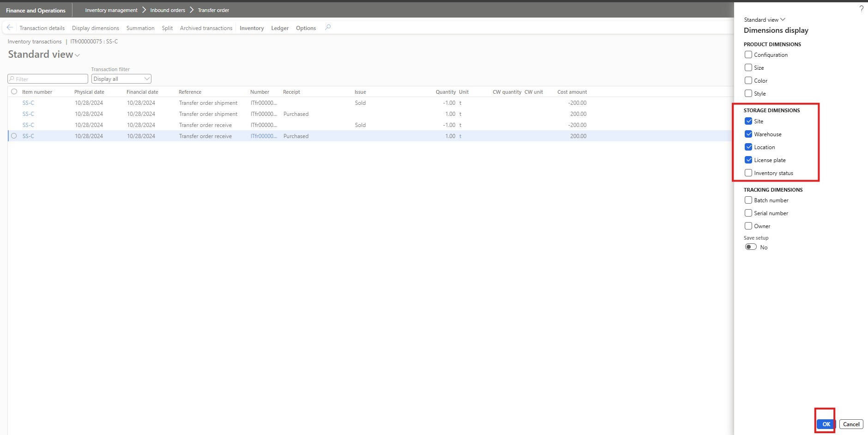Click OK to apply dimensions
Image resolution: width=868 pixels, height=435 pixels.
pos(826,424)
